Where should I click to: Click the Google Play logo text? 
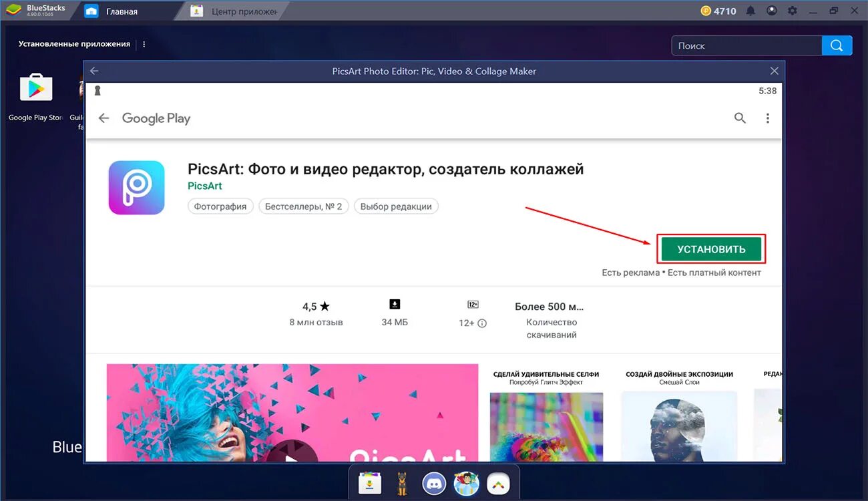[156, 118]
